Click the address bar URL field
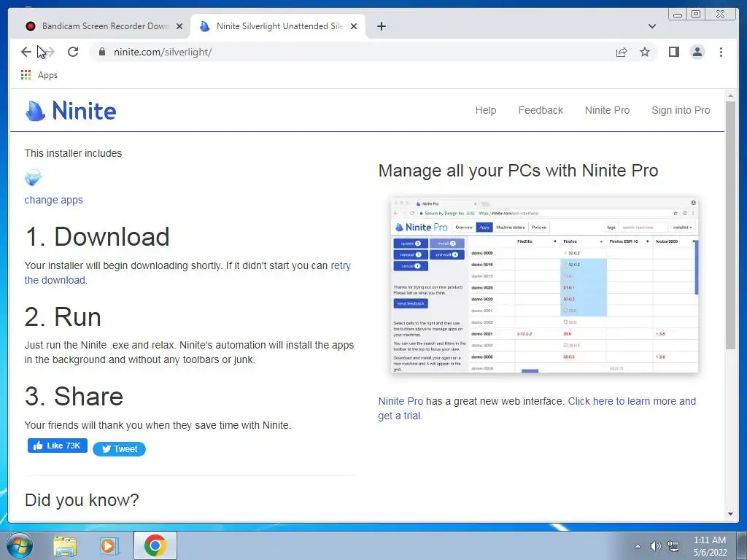This screenshot has height=560, width=747. (352, 52)
